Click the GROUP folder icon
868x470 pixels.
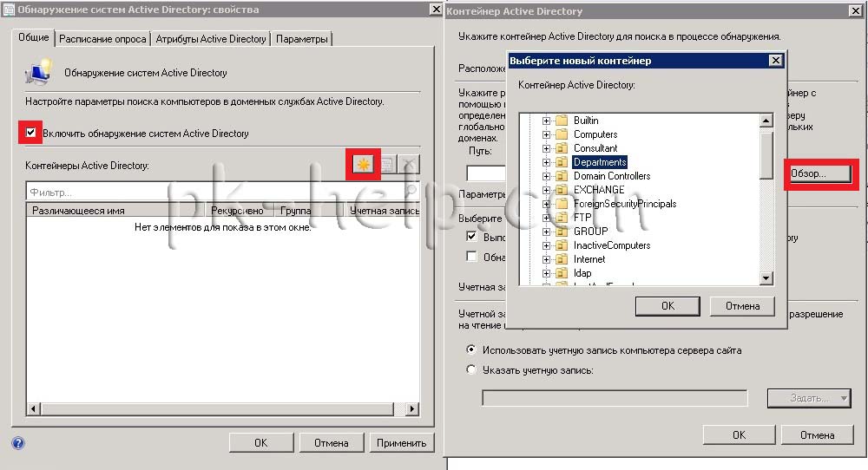(x=562, y=232)
